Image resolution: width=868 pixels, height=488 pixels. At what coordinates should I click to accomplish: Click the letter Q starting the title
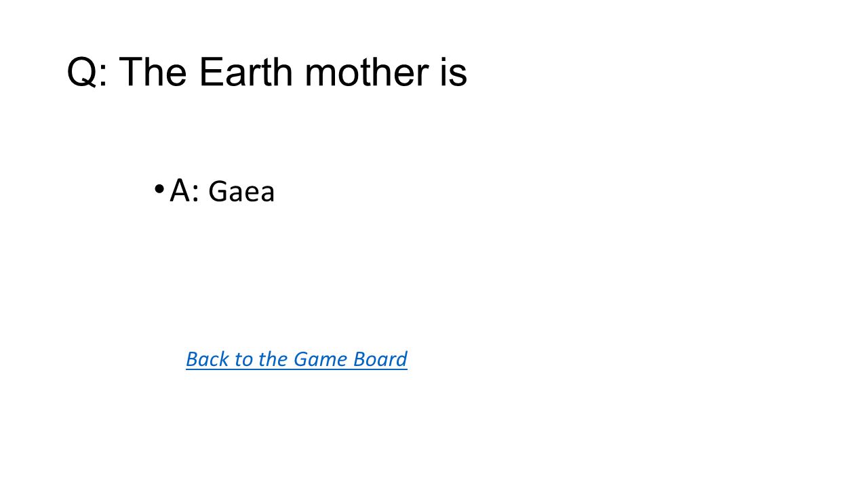coord(82,73)
